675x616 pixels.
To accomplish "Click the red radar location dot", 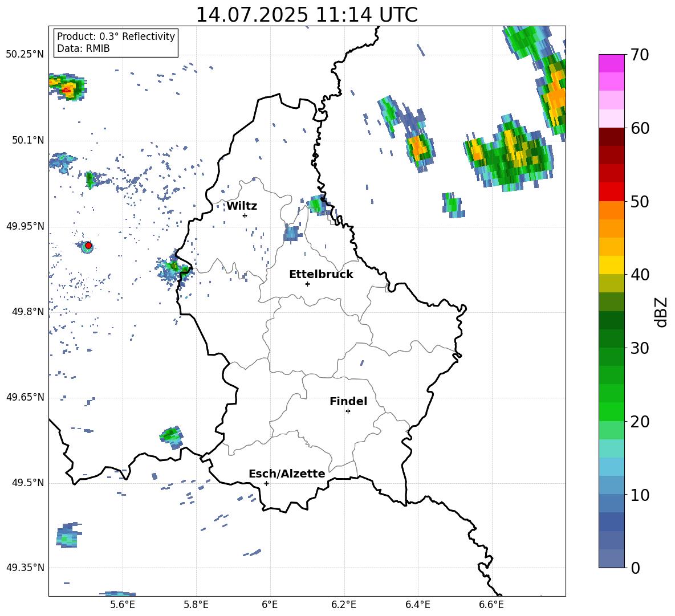I will [88, 246].
